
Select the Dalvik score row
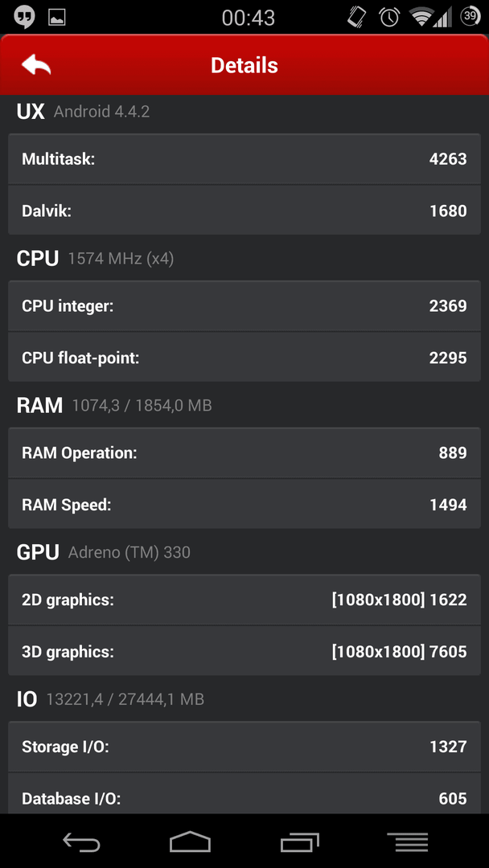244,211
